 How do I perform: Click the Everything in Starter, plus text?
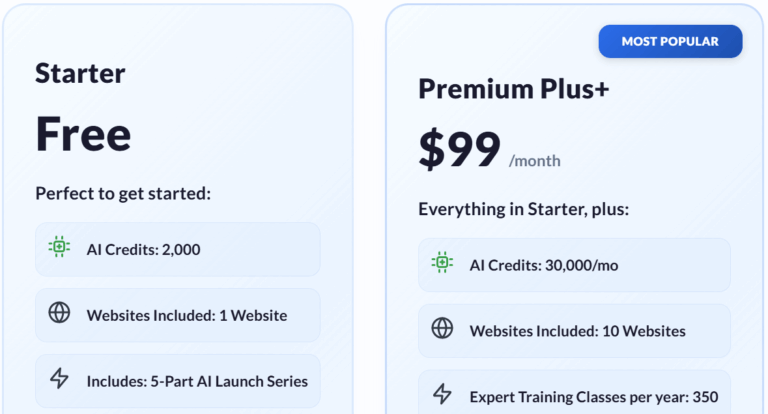click(x=523, y=209)
